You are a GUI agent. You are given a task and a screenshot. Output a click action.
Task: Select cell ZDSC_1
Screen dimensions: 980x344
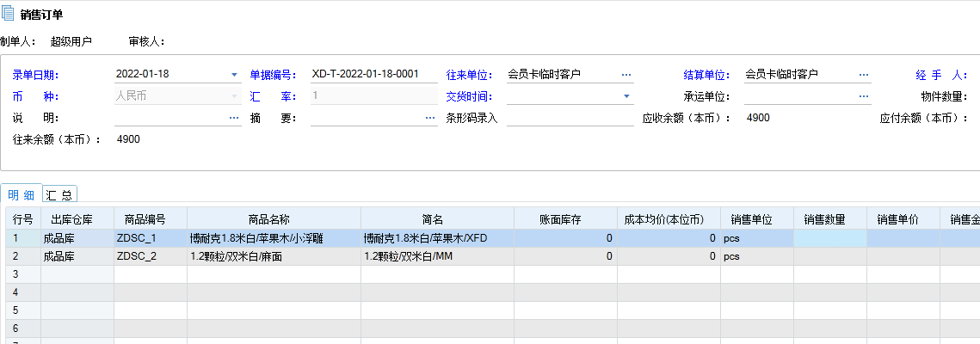point(151,238)
